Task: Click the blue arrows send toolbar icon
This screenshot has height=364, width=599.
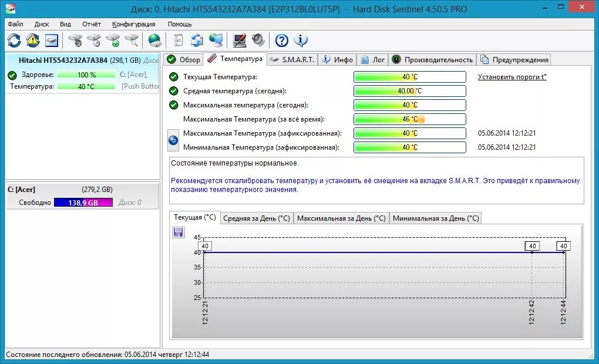Action: (x=197, y=40)
